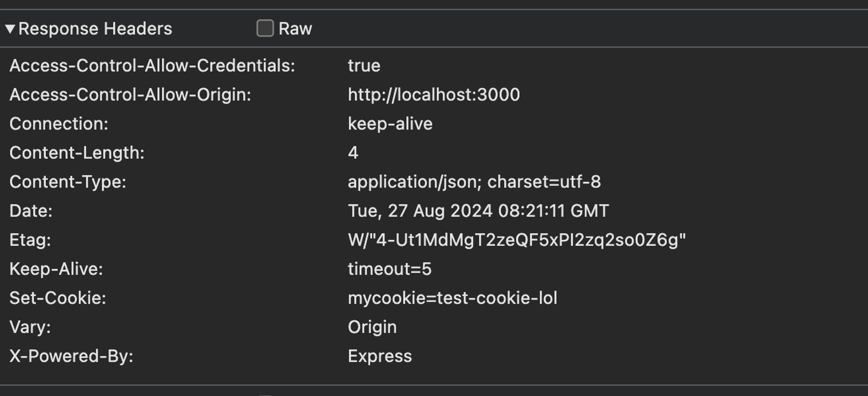Click the http://localhost:3000 origin value
This screenshot has width=868, height=396.
[x=434, y=95]
